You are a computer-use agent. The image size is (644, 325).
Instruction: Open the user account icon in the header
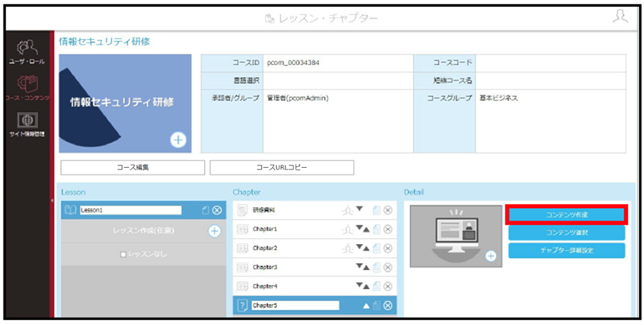point(621,17)
